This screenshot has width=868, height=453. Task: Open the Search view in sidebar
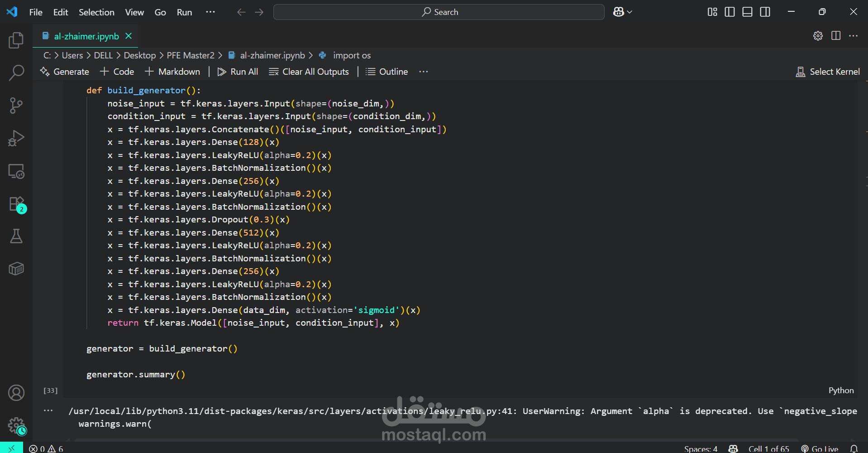pos(16,72)
